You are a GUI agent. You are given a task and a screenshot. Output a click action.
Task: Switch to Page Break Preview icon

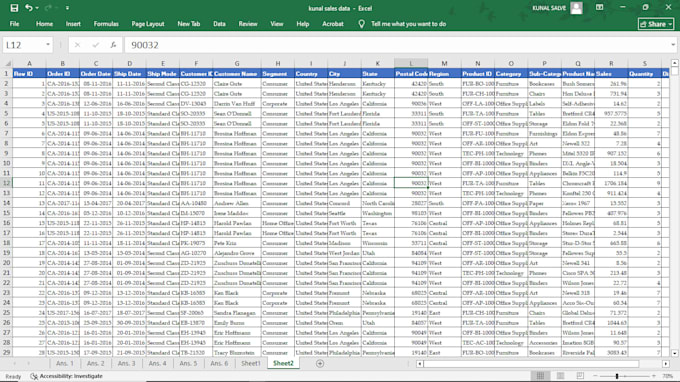pos(580,376)
